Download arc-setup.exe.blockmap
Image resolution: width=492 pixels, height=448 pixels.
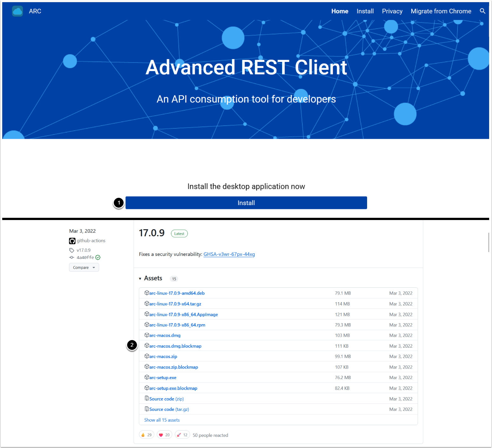[174, 388]
